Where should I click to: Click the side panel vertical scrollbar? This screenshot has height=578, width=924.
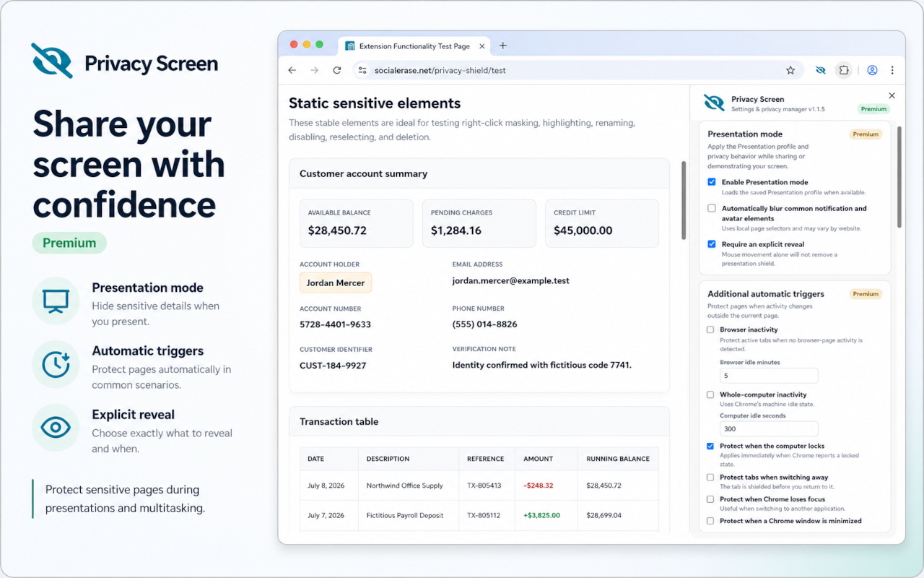(x=899, y=176)
